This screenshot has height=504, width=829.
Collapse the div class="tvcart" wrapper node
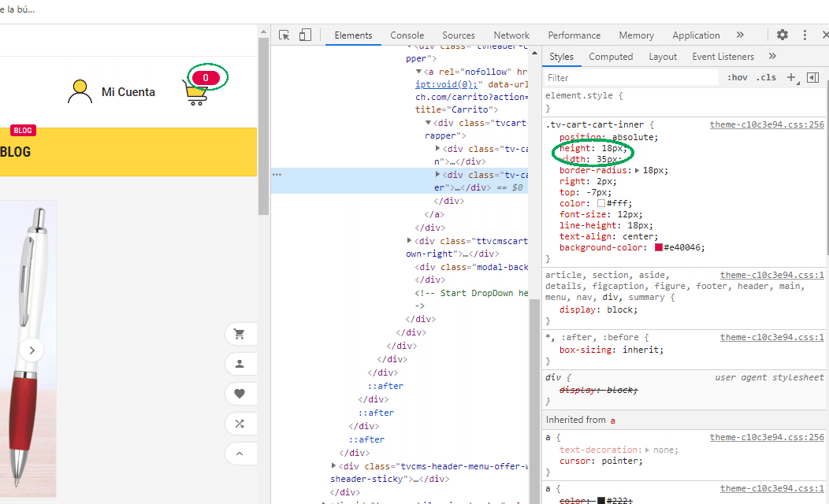(428, 123)
